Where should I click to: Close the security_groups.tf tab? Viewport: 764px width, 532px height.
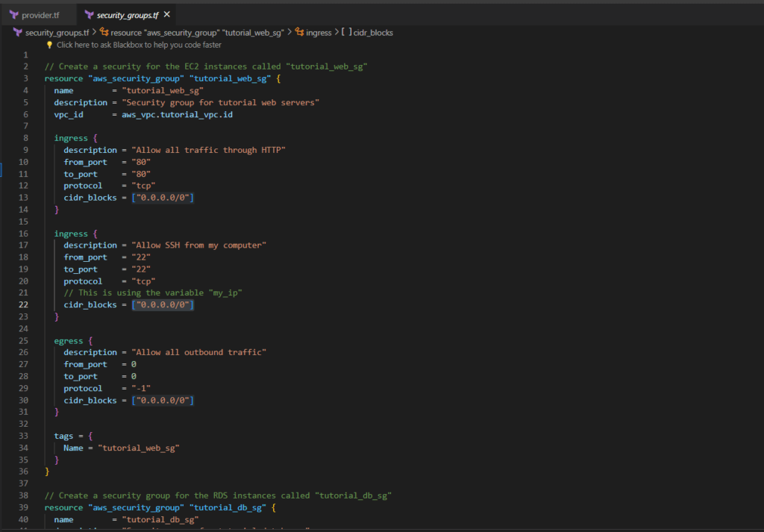[166, 14]
